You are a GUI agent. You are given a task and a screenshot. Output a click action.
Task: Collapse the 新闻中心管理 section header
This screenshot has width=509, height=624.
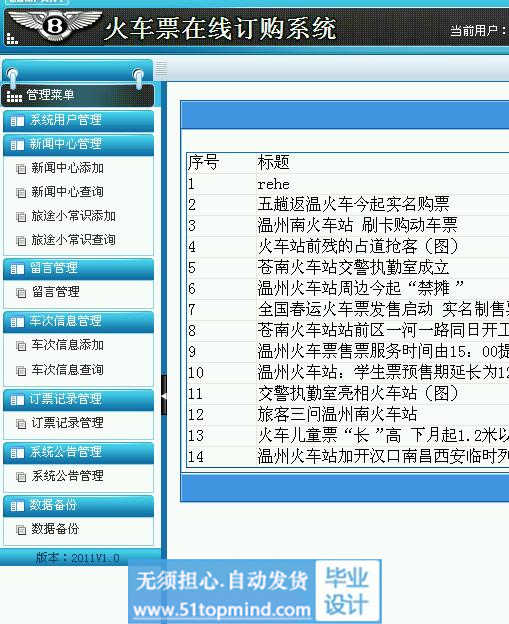(78, 145)
